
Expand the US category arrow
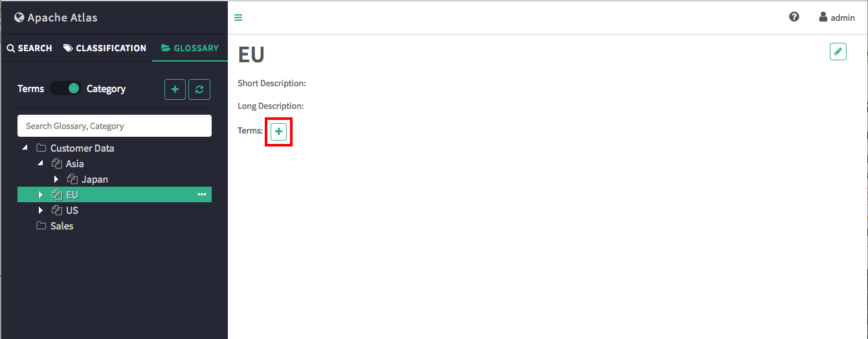[x=41, y=210]
